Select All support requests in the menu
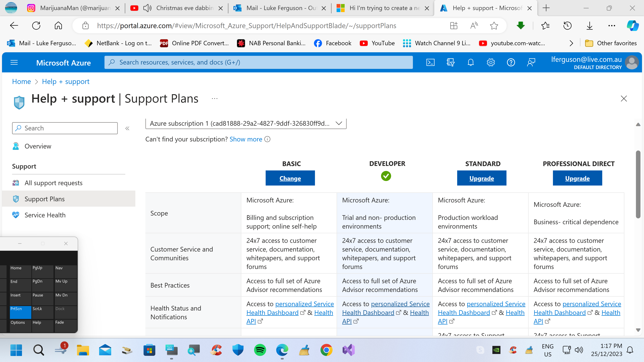Image resolution: width=644 pixels, height=362 pixels. (53, 183)
